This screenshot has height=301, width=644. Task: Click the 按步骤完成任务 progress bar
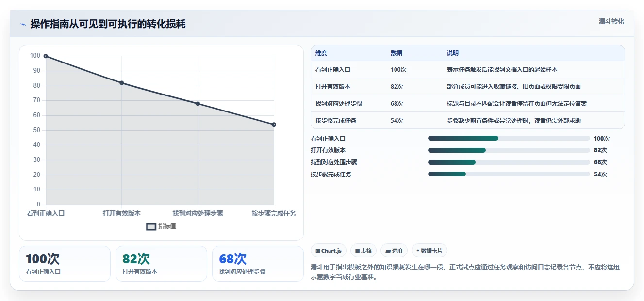[x=509, y=174]
